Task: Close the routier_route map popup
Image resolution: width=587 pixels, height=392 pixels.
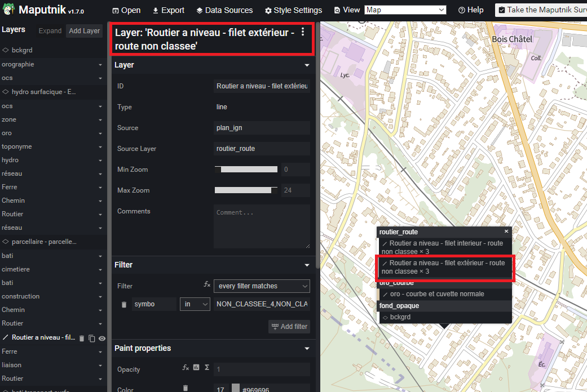Action: tap(506, 231)
